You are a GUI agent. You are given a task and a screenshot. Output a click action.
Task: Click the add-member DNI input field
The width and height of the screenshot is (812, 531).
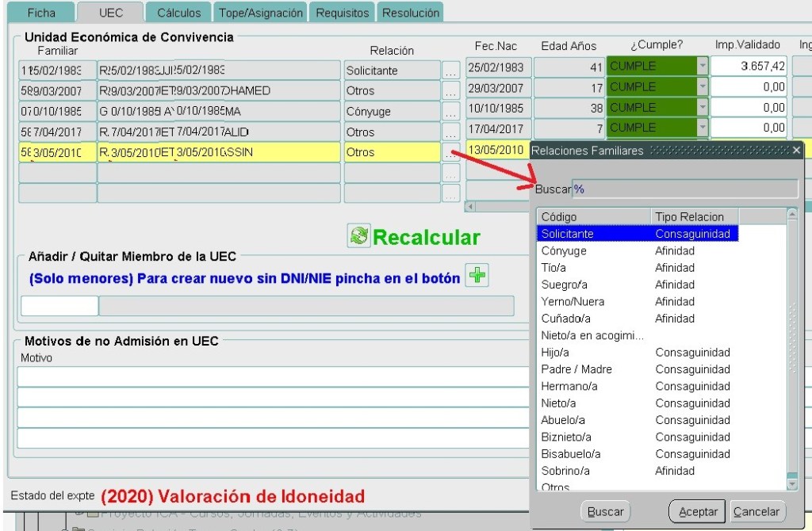tap(59, 306)
